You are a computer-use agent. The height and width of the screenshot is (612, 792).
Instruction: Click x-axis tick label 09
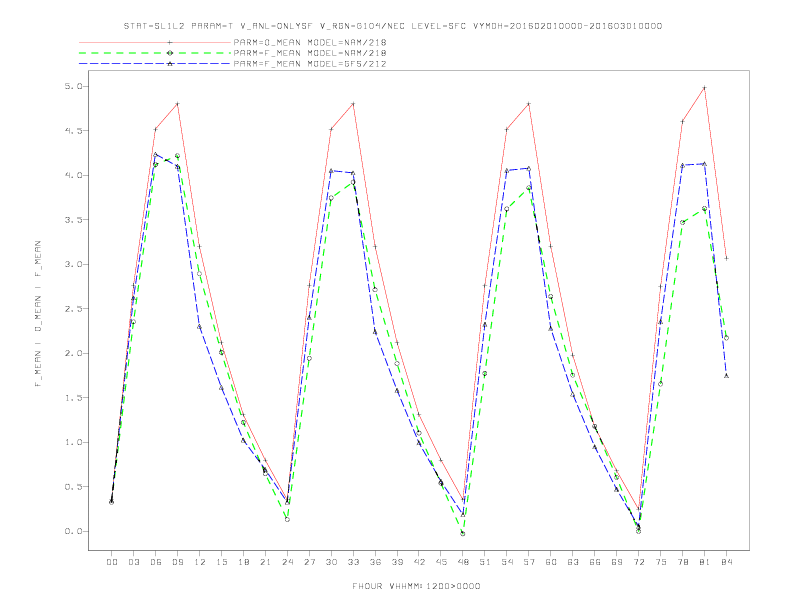[x=177, y=562]
